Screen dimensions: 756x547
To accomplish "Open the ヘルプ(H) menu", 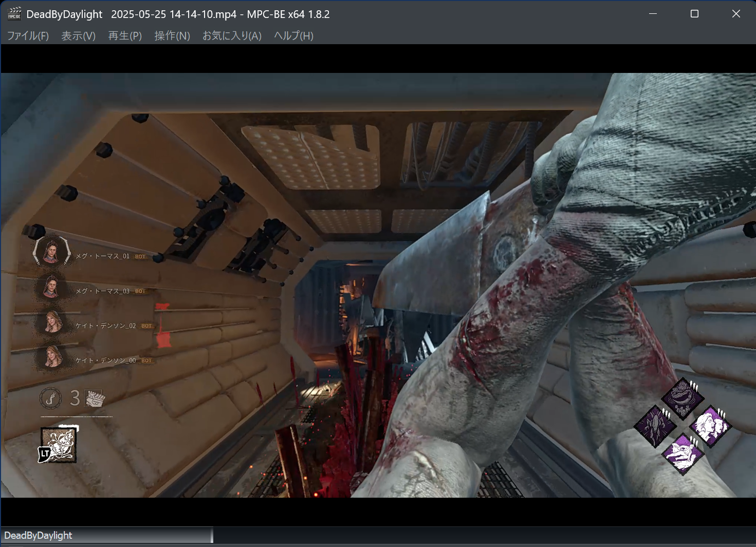I will tap(293, 35).
